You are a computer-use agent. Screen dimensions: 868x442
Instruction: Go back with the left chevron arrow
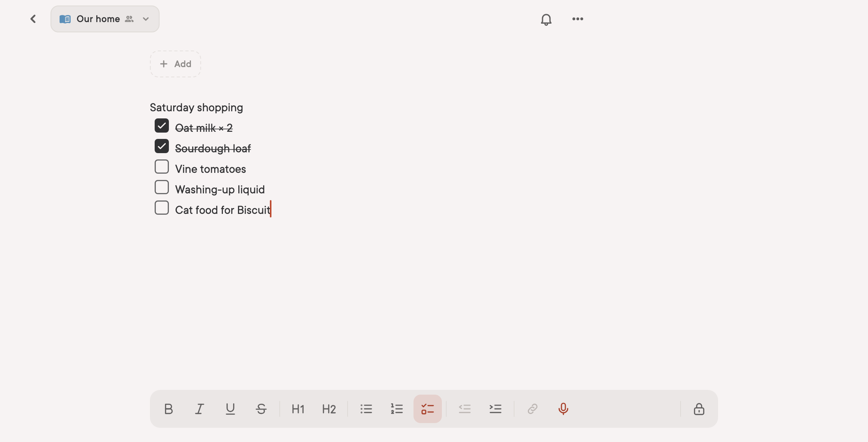click(x=33, y=19)
